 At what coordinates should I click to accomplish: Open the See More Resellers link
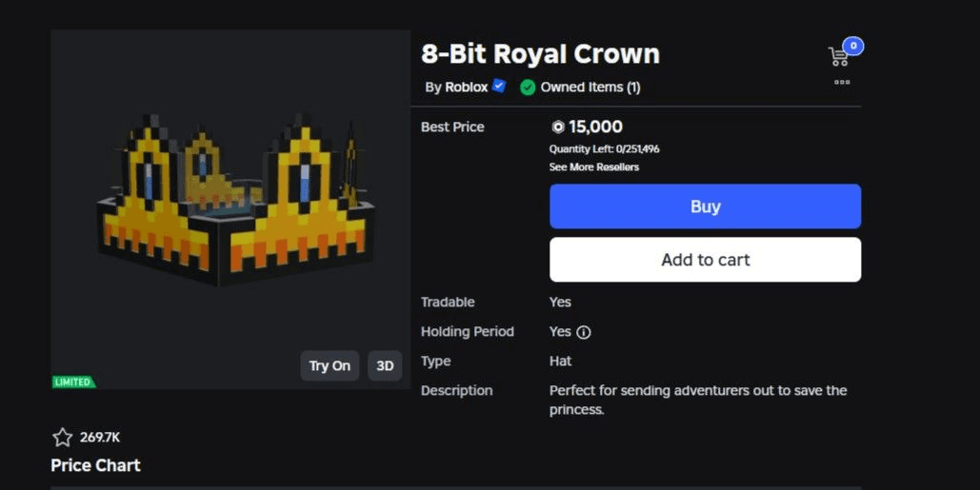pyautogui.click(x=593, y=167)
